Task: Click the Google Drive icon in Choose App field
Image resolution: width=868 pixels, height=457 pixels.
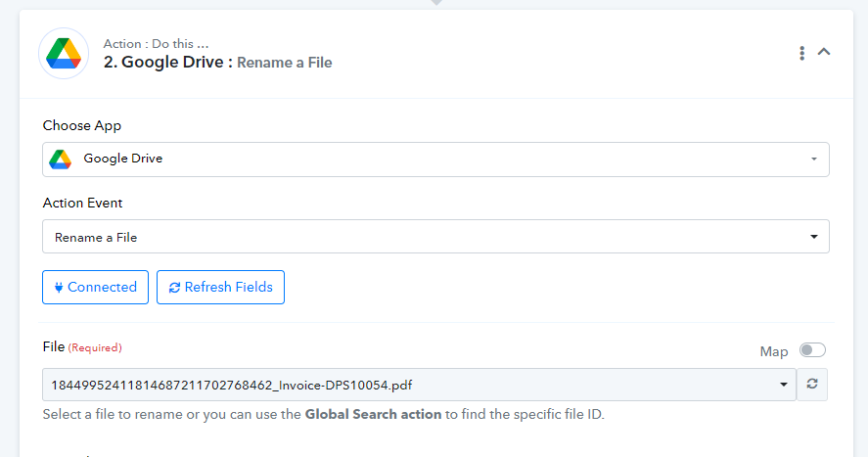Action: pos(61,160)
